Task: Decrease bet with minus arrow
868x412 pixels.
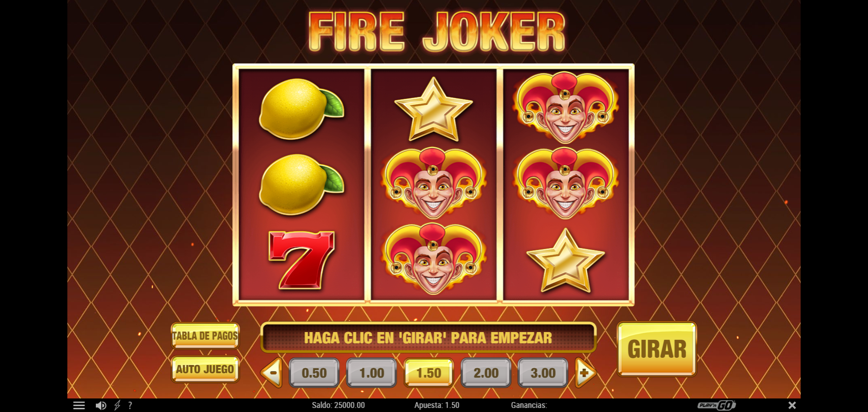Action: pyautogui.click(x=272, y=373)
